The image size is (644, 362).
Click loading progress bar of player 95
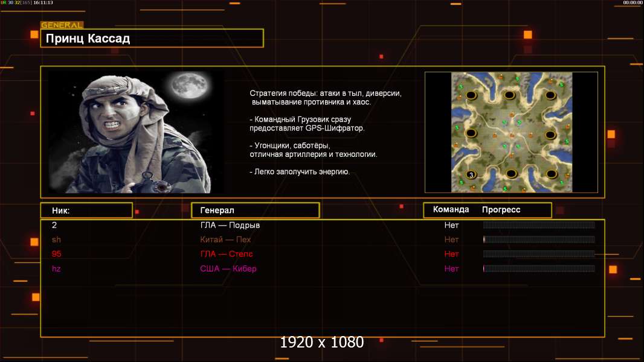[539, 254]
